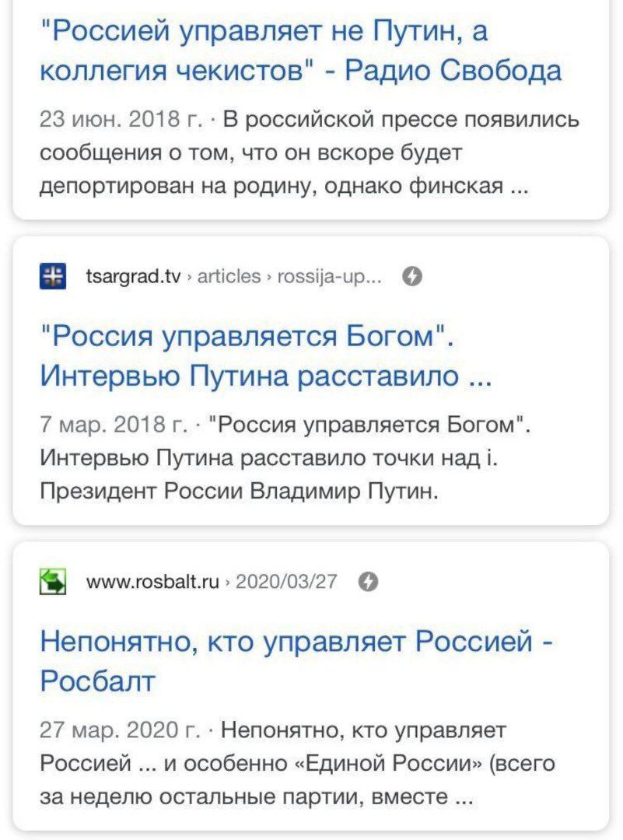
Task: Tap the AMP lightning icon beside tsargrad.tv
Action: click(413, 276)
